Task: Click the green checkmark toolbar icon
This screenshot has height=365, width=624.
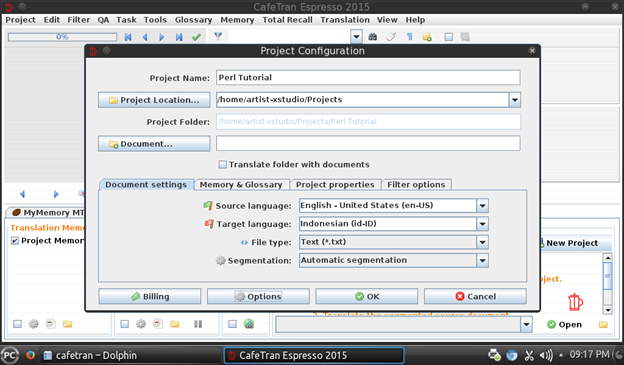Action: point(196,37)
